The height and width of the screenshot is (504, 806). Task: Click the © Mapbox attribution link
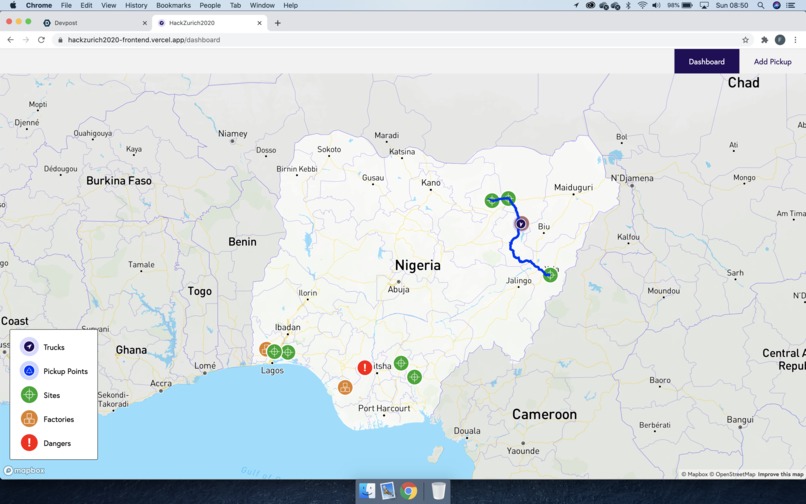pyautogui.click(x=695, y=474)
